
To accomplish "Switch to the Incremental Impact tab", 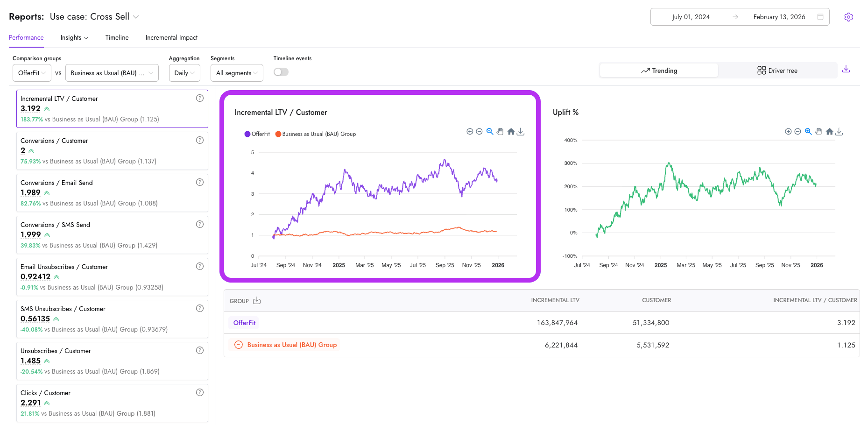I will (x=171, y=37).
